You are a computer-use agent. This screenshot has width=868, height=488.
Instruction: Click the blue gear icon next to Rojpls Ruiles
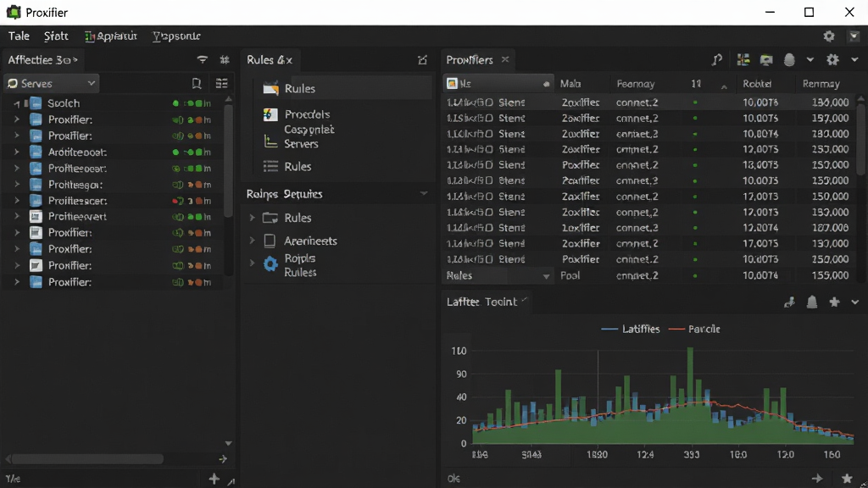270,264
